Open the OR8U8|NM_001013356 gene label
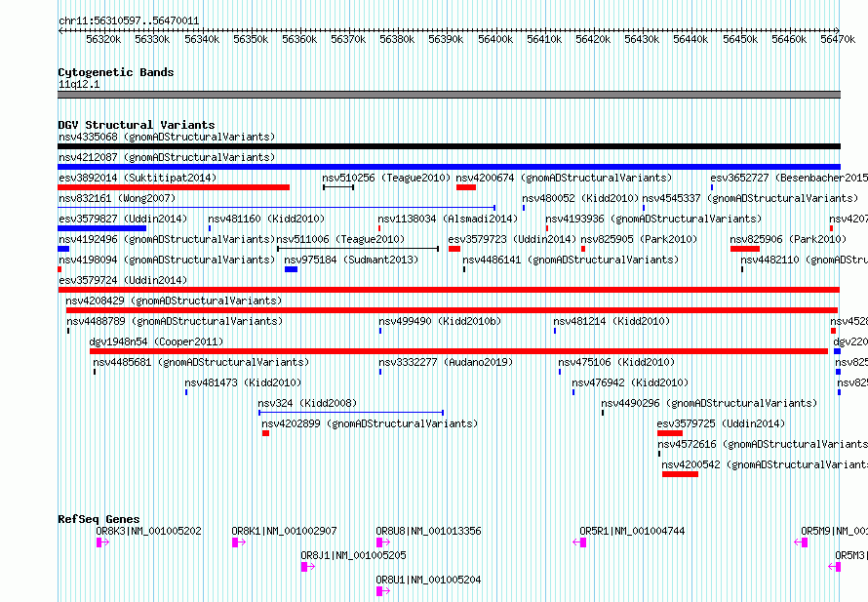 pos(428,531)
